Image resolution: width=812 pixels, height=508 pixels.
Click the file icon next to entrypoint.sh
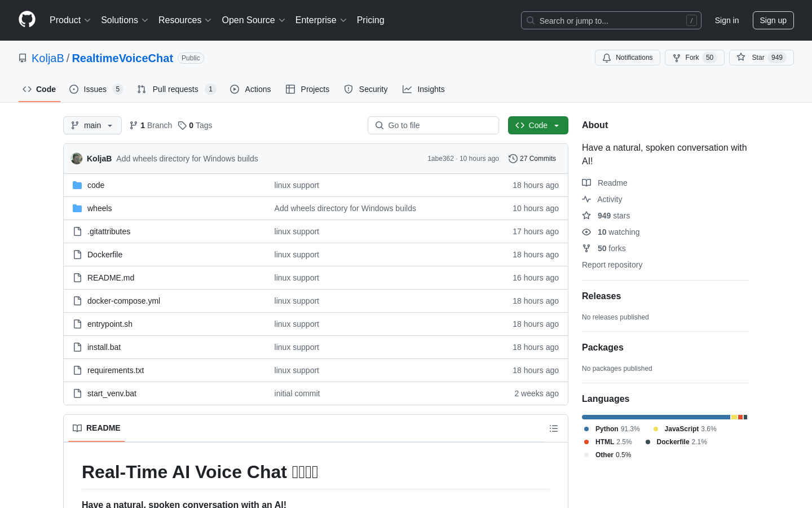77,324
